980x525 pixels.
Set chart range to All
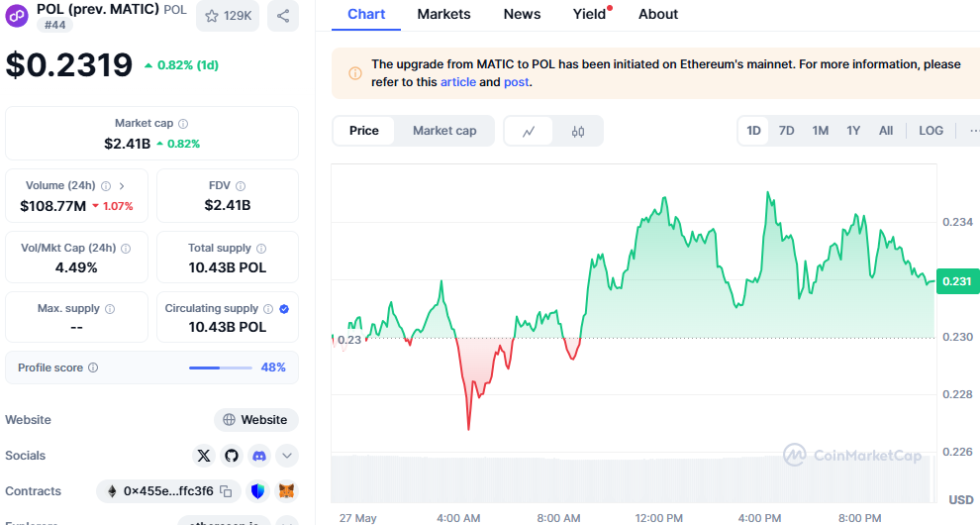pos(886,131)
